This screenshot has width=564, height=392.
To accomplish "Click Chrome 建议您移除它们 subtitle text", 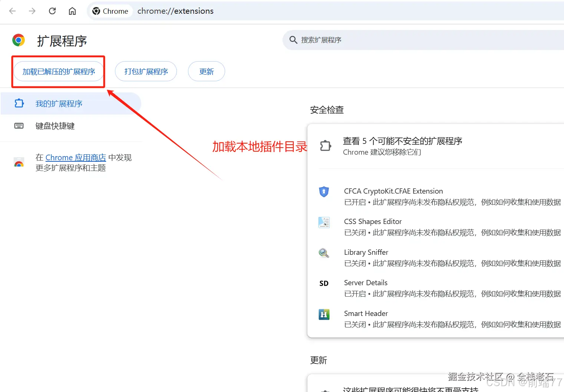I will click(x=382, y=152).
